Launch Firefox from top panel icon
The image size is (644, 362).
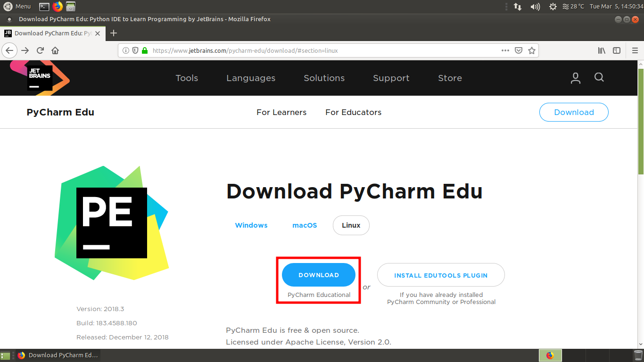(58, 7)
